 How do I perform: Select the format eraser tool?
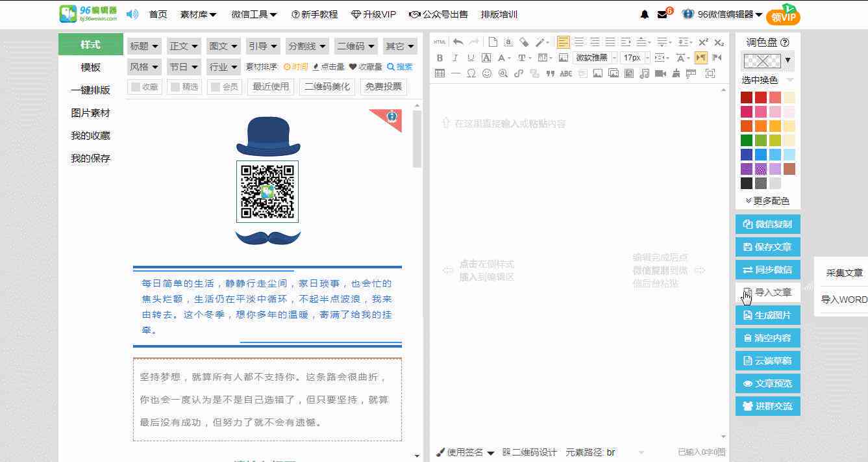(x=524, y=42)
